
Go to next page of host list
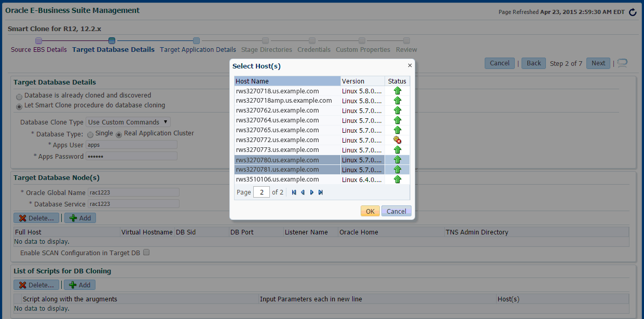pos(312,192)
